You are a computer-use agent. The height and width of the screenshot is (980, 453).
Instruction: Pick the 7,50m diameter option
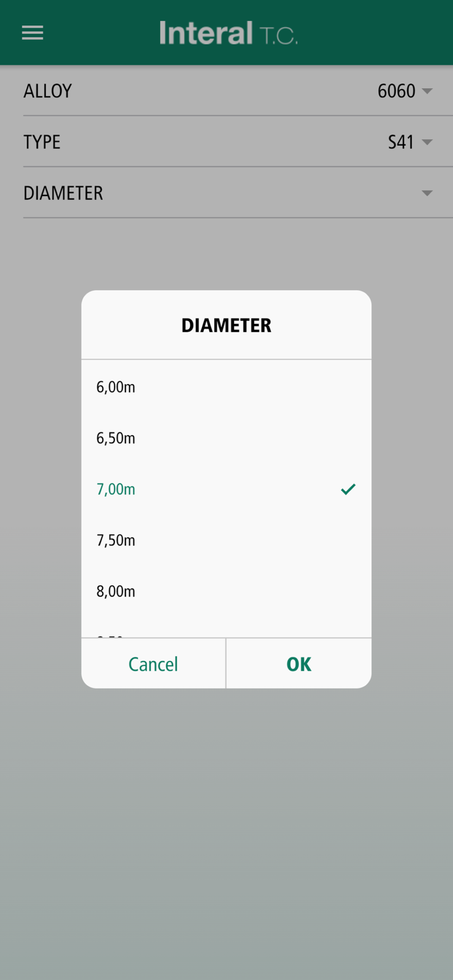click(x=116, y=540)
